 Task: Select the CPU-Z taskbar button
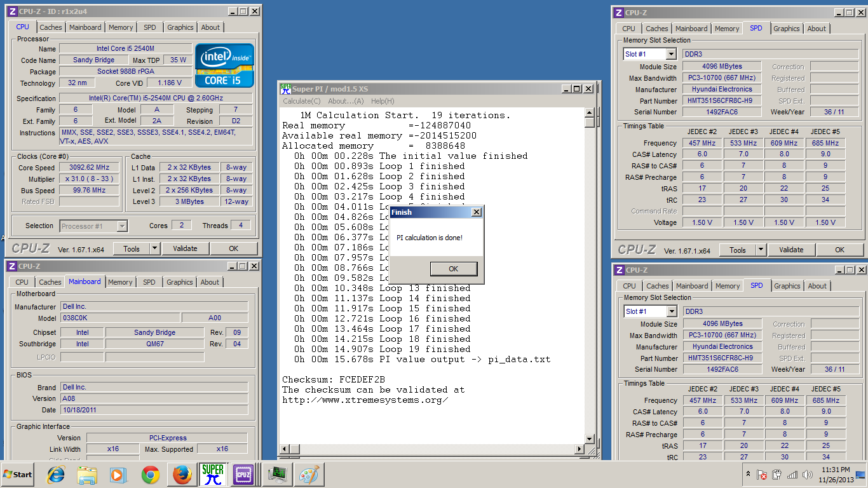[x=244, y=475]
